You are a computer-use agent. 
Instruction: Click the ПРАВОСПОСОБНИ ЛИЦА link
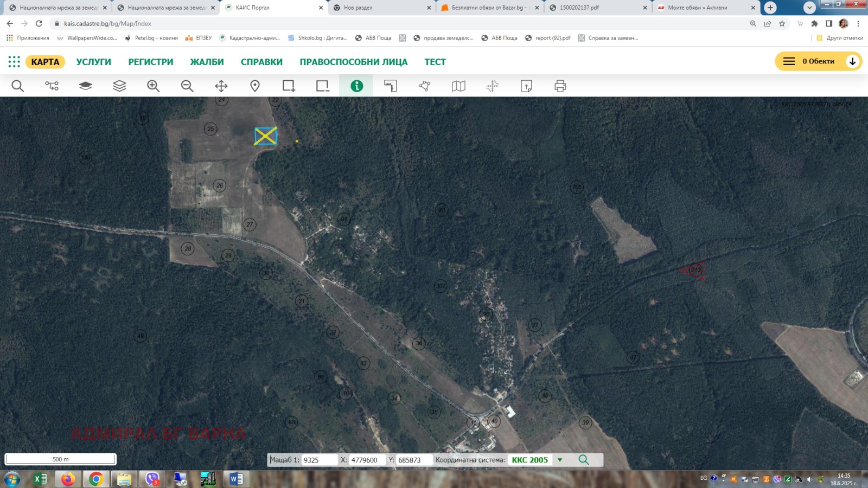[353, 62]
